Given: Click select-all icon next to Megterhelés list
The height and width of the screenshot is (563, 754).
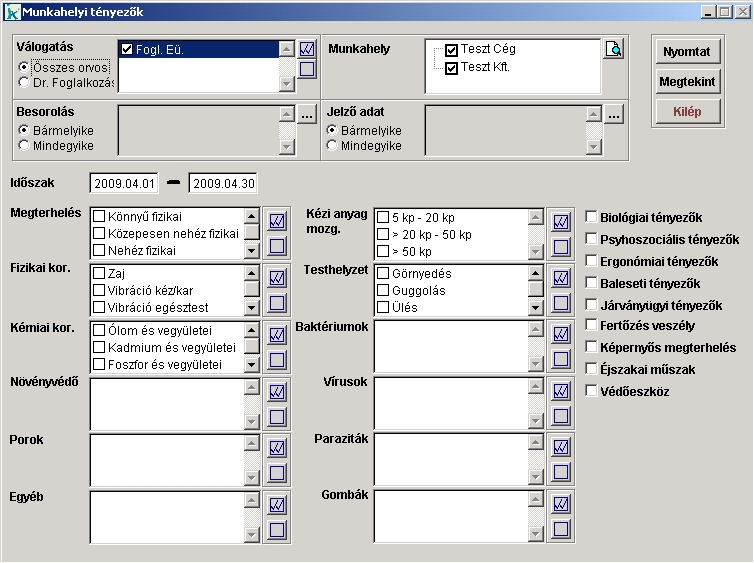Looking at the screenshot, I should pyautogui.click(x=277, y=221).
